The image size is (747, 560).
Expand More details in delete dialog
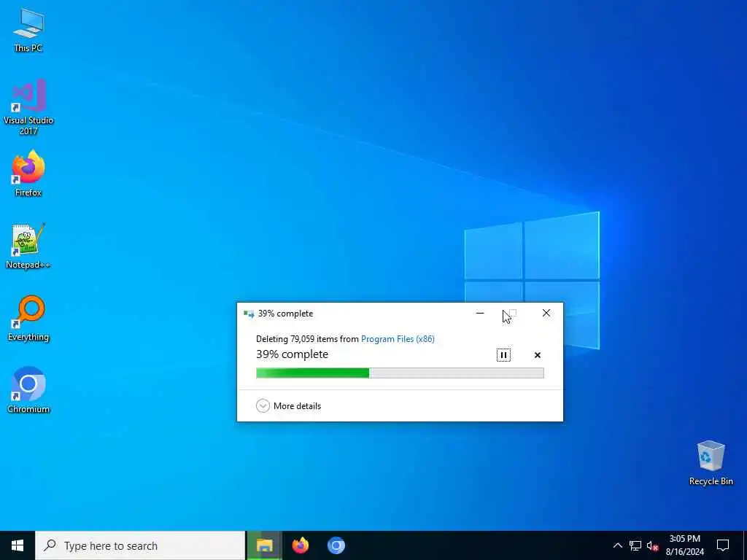click(289, 405)
